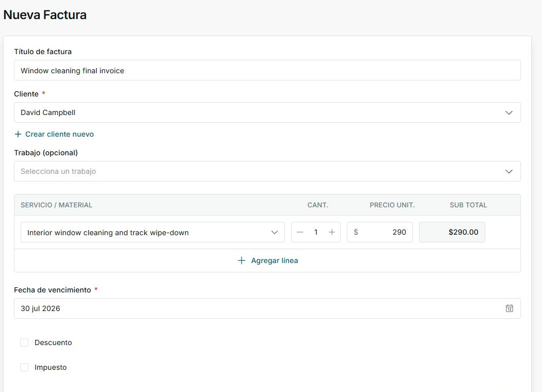Click the plus icon beside Crear cliente nuevo
This screenshot has width=542, height=392.
pos(18,134)
